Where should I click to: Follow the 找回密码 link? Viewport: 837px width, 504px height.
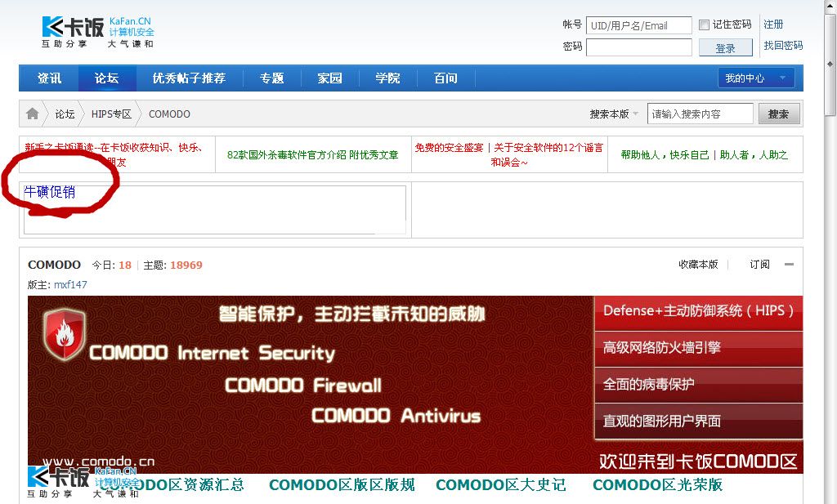coord(783,45)
